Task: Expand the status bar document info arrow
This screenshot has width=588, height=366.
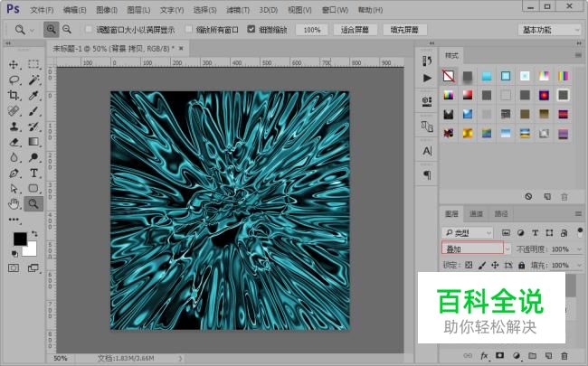Action: [x=180, y=359]
